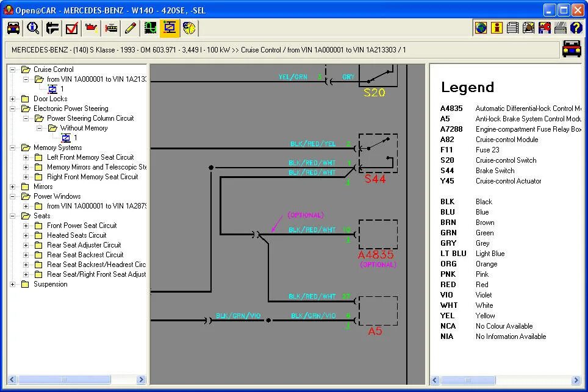The image size is (588, 392).
Task: Click the highlighted wiring diagram toolbar icon
Action: click(170, 28)
